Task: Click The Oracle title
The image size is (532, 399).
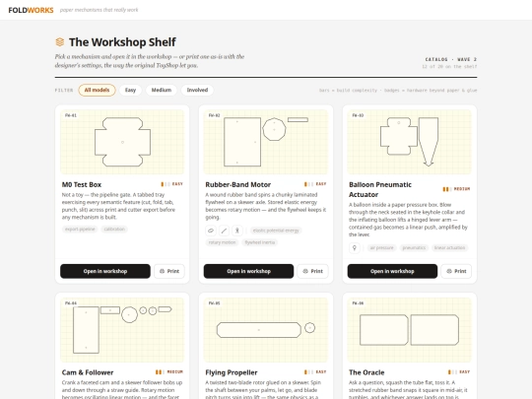Action: 366,372
